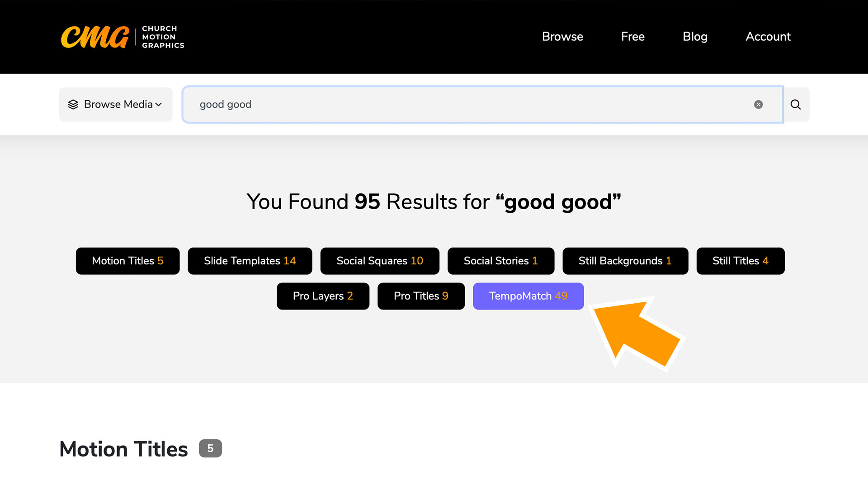
Task: Show the Social Squares results
Action: [379, 261]
